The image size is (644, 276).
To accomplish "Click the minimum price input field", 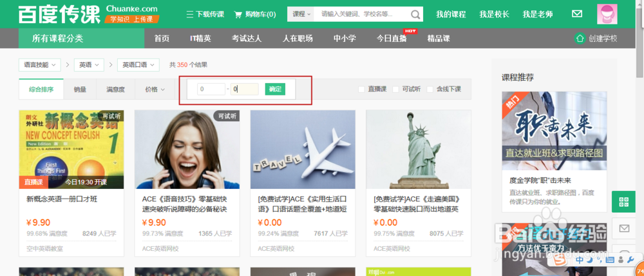I will (211, 89).
